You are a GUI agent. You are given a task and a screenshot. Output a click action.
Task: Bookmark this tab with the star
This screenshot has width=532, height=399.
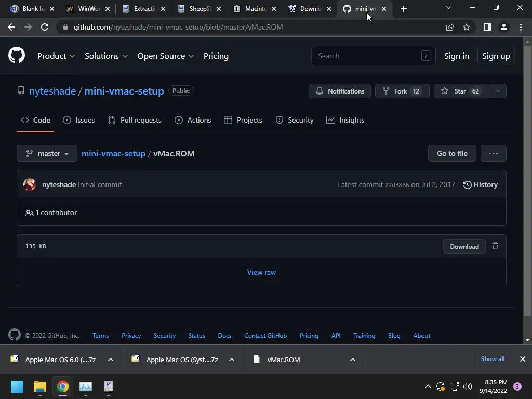467,27
